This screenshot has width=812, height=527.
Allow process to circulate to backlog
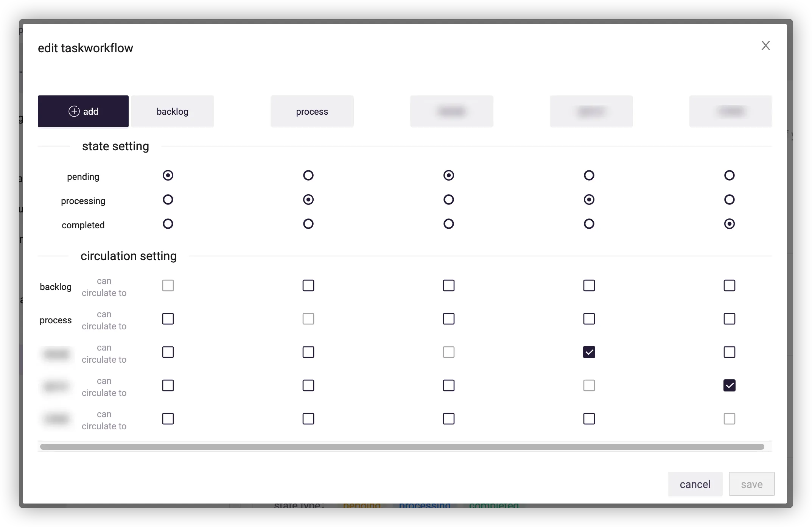[x=168, y=319]
